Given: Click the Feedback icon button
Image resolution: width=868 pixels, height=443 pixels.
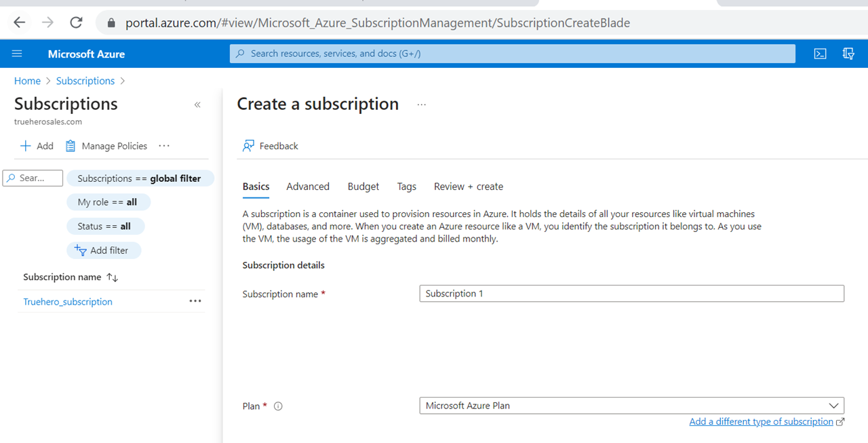Looking at the screenshot, I should click(x=249, y=146).
